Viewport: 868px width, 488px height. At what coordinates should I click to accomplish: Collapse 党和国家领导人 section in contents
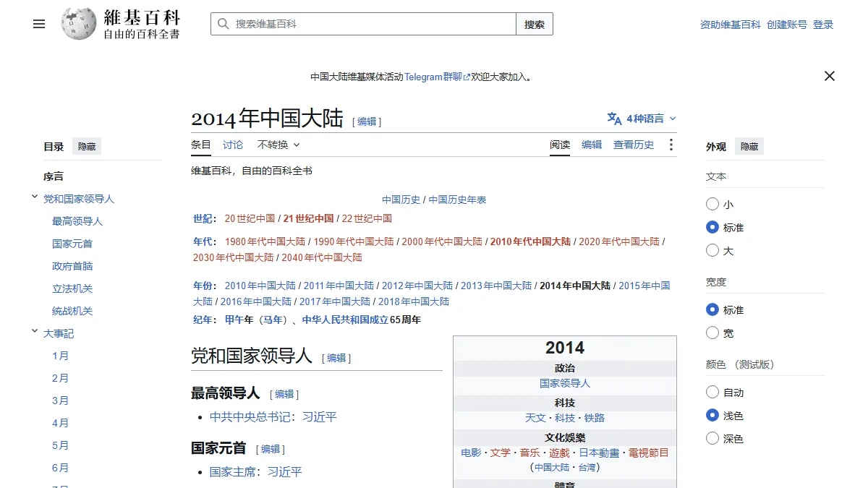34,197
